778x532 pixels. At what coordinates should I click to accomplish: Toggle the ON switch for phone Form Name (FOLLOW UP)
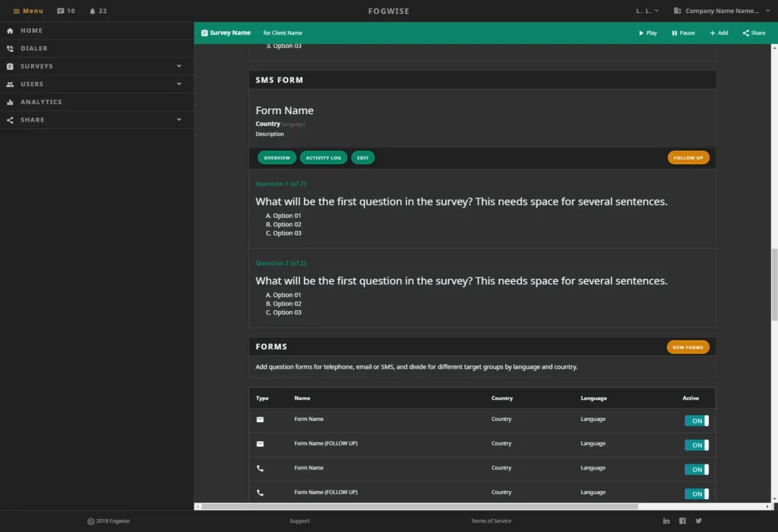coord(697,494)
